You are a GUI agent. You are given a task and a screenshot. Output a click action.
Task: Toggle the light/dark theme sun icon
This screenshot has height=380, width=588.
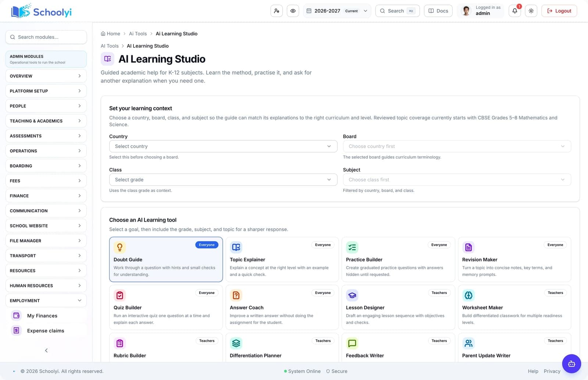[531, 11]
